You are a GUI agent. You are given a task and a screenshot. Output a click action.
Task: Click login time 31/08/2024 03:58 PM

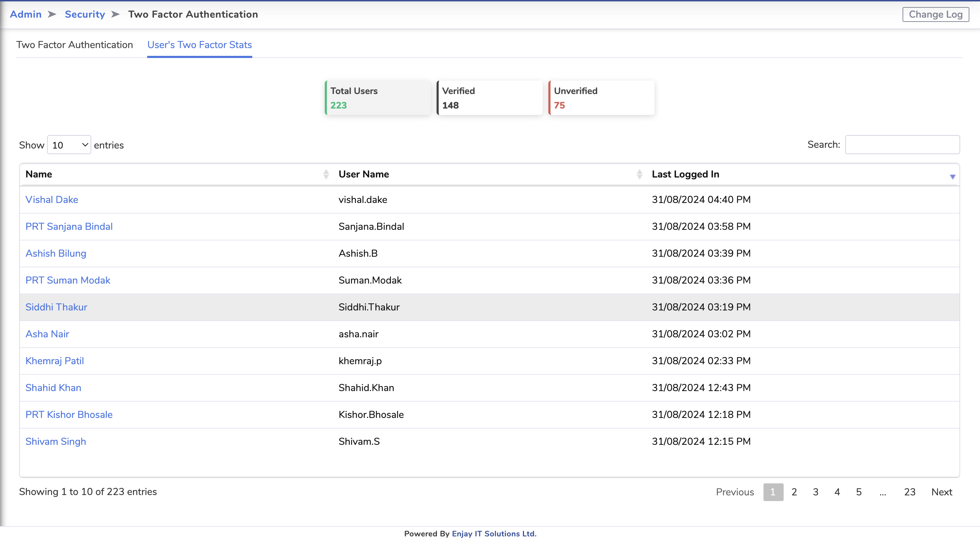pyautogui.click(x=701, y=227)
